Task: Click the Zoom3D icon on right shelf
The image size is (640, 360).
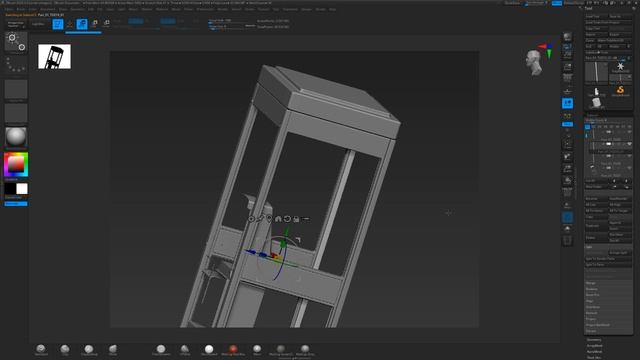Action: pos(567,169)
